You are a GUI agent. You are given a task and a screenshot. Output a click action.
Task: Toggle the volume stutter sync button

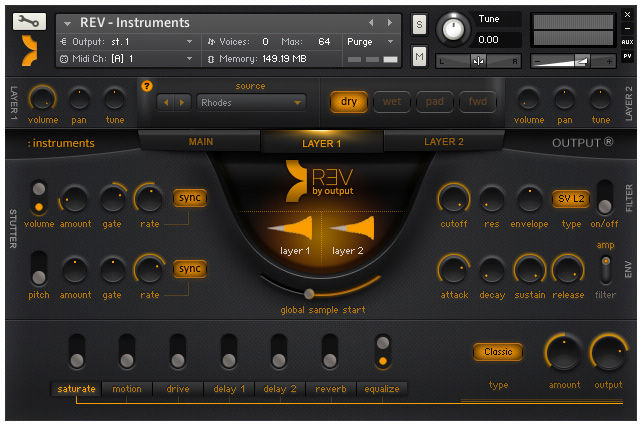pyautogui.click(x=190, y=198)
